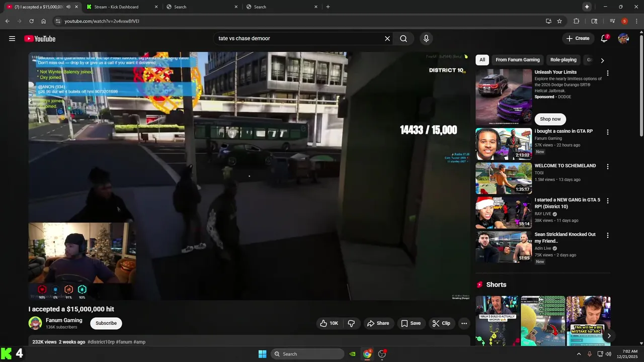The image size is (644, 362).
Task: Open the WELCOME TO SCHEMELAND thumbnail
Action: [504, 178]
